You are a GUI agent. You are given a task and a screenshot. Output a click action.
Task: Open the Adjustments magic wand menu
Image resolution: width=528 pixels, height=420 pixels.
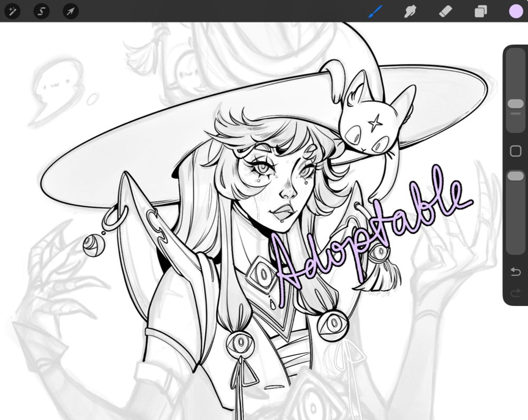[12, 11]
